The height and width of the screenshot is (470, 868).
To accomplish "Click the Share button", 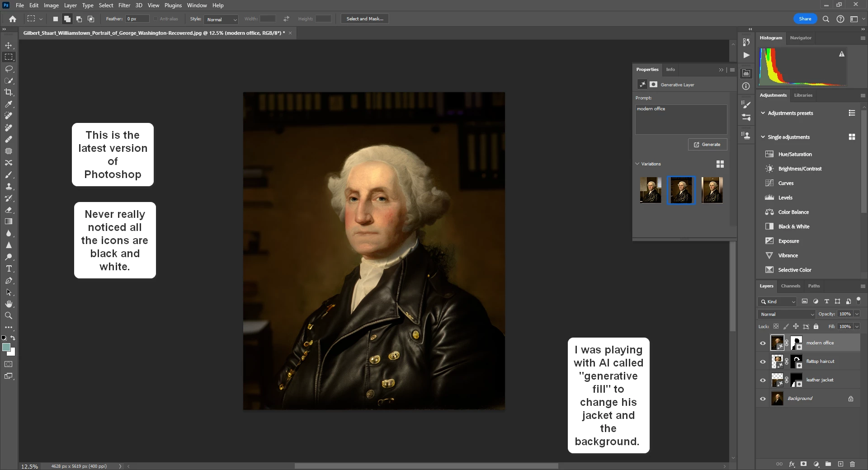I will [x=805, y=19].
